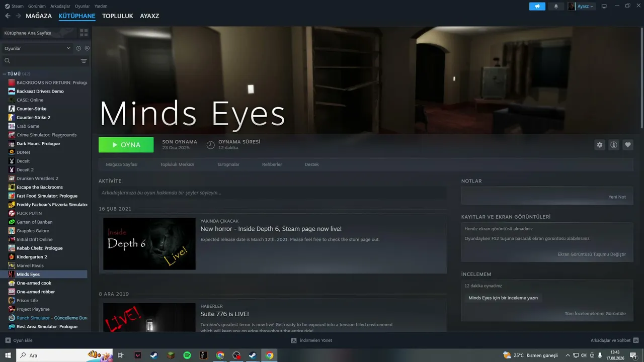Open the notifications bell
The height and width of the screenshot is (362, 644).
coord(556,6)
